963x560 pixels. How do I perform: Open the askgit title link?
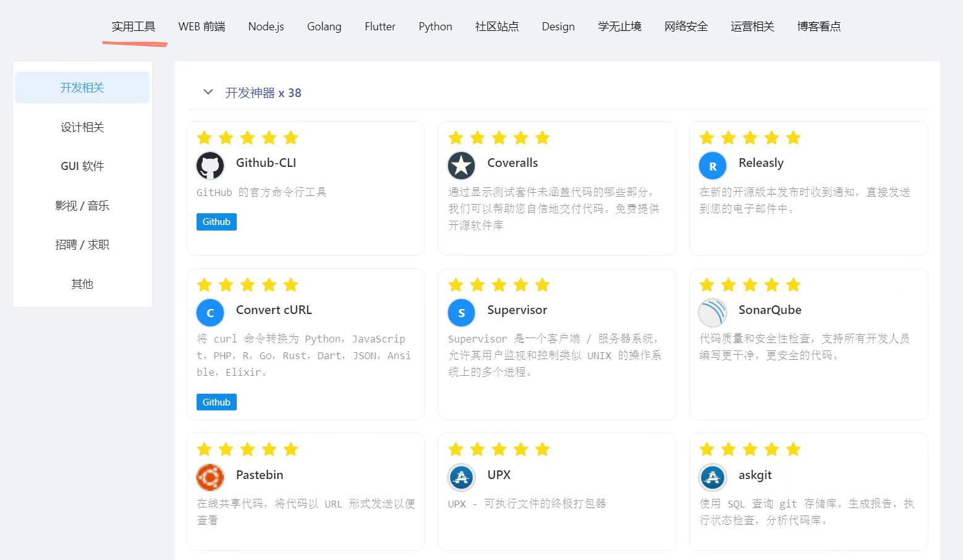(755, 475)
